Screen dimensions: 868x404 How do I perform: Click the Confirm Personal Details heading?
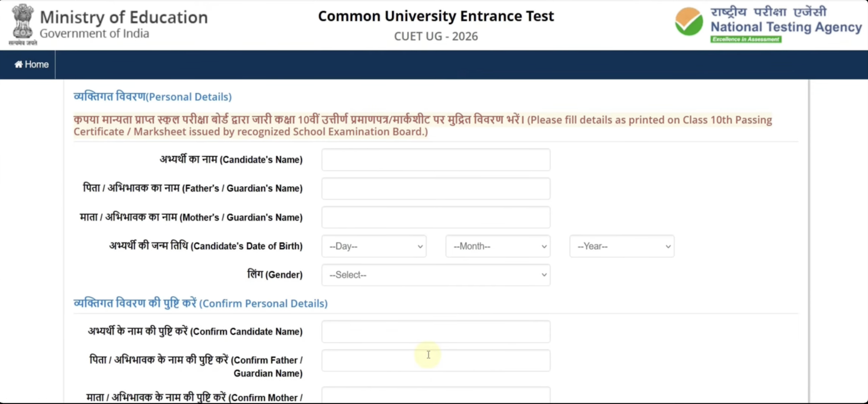click(200, 303)
